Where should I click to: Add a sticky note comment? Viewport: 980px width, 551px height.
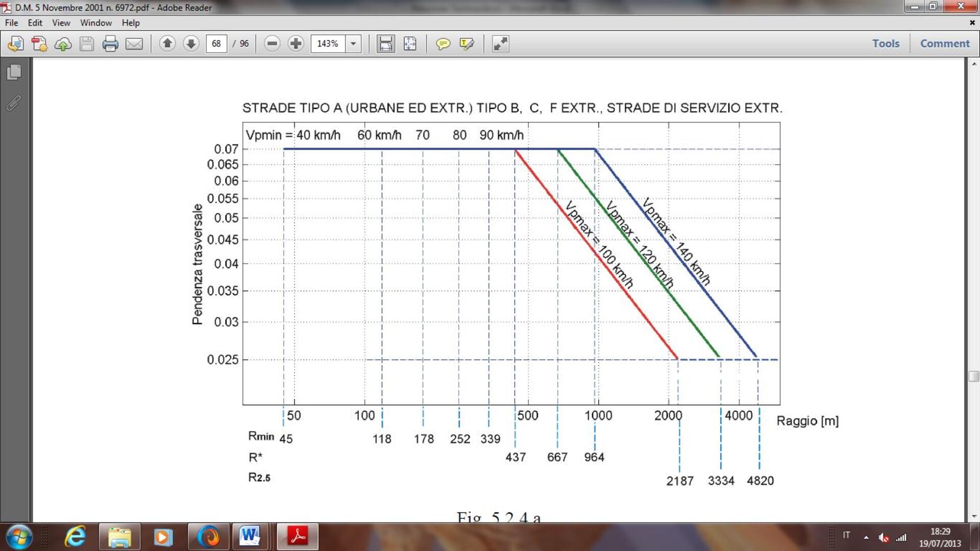pyautogui.click(x=443, y=44)
